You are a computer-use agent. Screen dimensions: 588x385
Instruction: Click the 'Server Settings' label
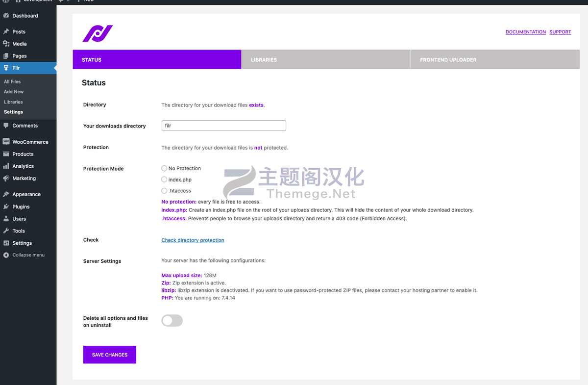tap(102, 261)
